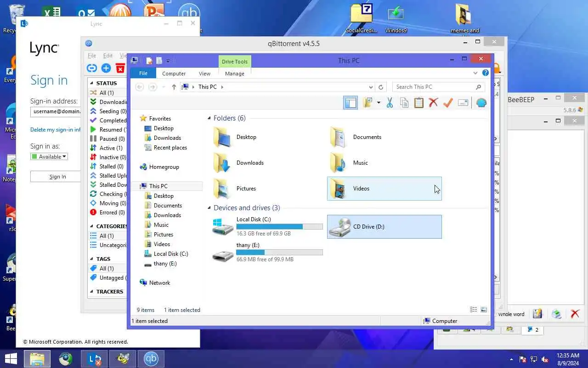Click the Local Disk (C:) usage bar
This screenshot has height=368, width=588.
click(x=279, y=227)
